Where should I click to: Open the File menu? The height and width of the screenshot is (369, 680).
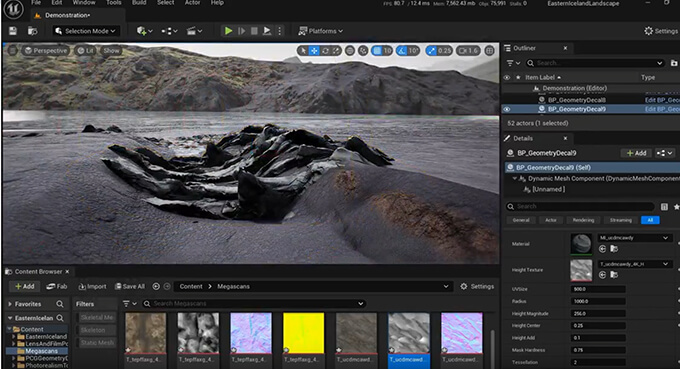(x=36, y=3)
